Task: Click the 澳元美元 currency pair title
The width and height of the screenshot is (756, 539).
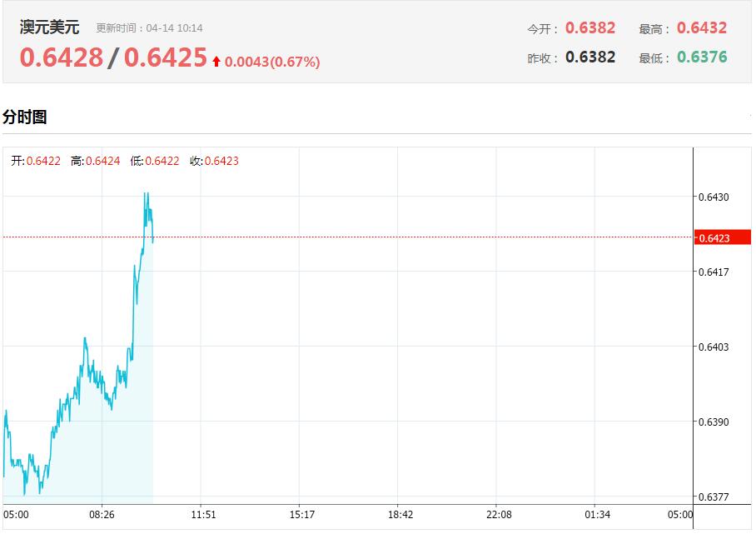Action: pos(49,27)
